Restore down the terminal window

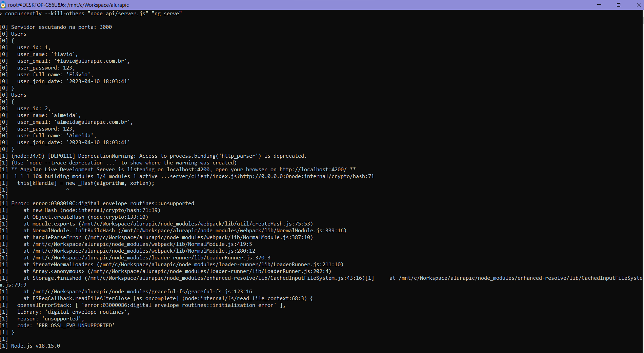pyautogui.click(x=619, y=5)
